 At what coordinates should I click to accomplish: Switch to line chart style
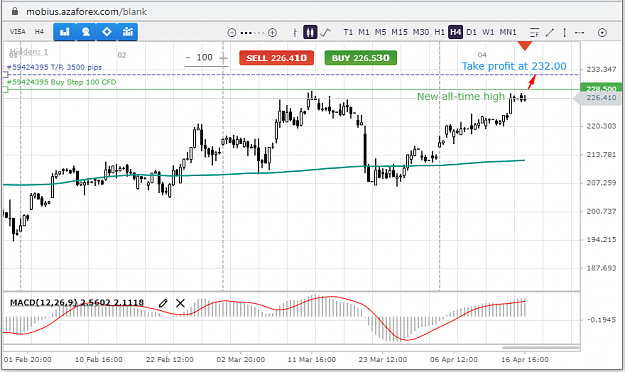coord(325,32)
